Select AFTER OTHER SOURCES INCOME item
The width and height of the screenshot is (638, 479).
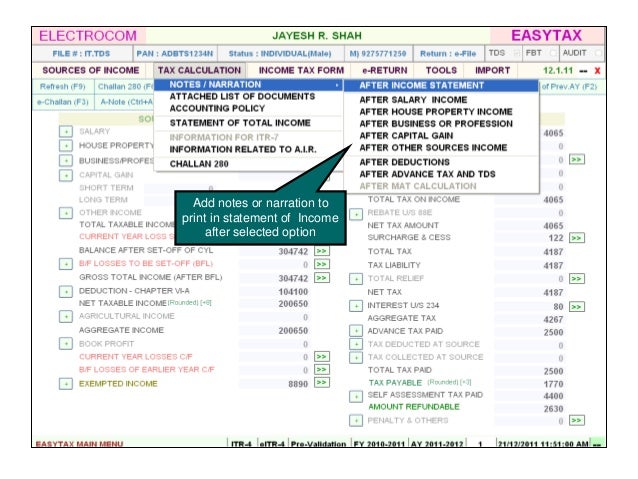pos(441,148)
